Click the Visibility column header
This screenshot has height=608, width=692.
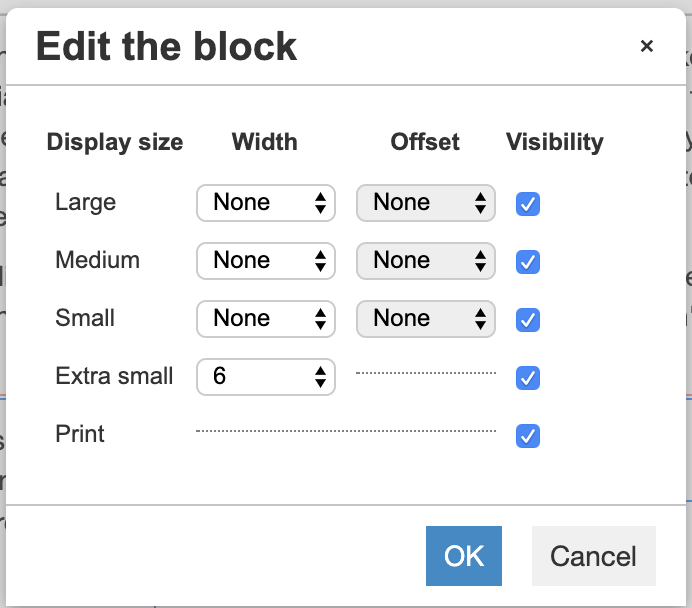tap(555, 142)
